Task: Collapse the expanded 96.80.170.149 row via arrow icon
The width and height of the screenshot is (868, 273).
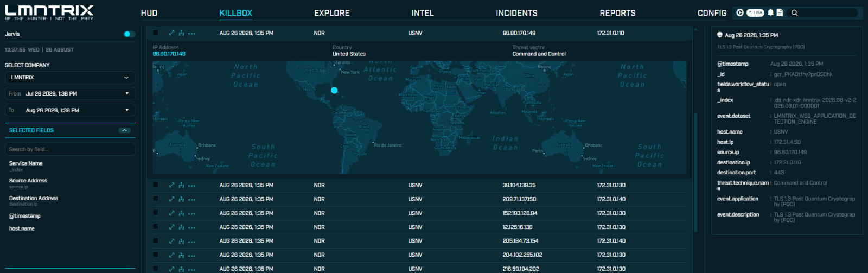Action: pyautogui.click(x=172, y=33)
